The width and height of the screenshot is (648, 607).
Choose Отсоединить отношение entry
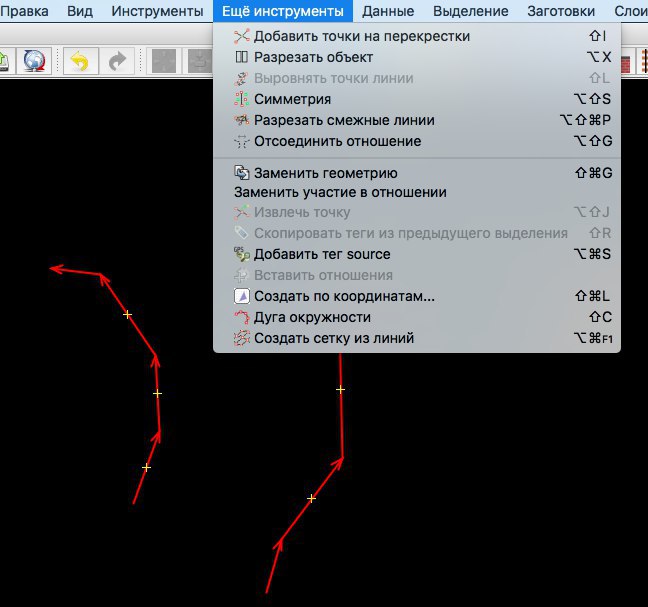tap(417, 141)
